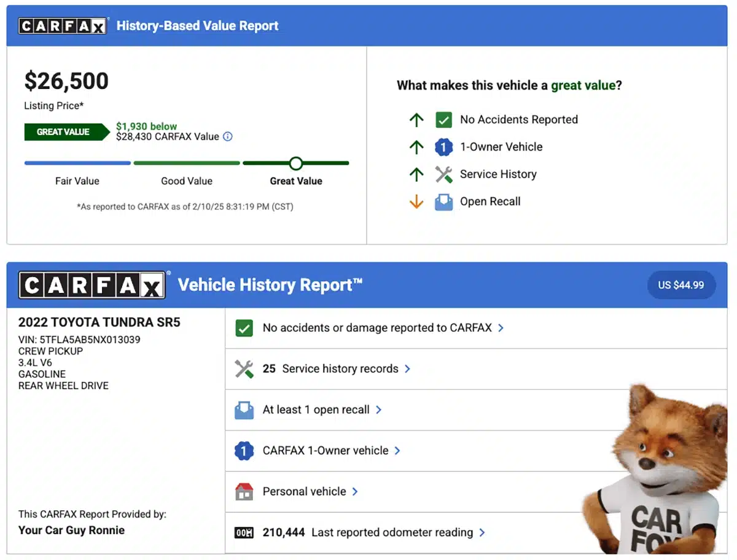The width and height of the screenshot is (737, 560).
Task: Click the REAR WHEEL DRIVE text
Action: point(63,386)
